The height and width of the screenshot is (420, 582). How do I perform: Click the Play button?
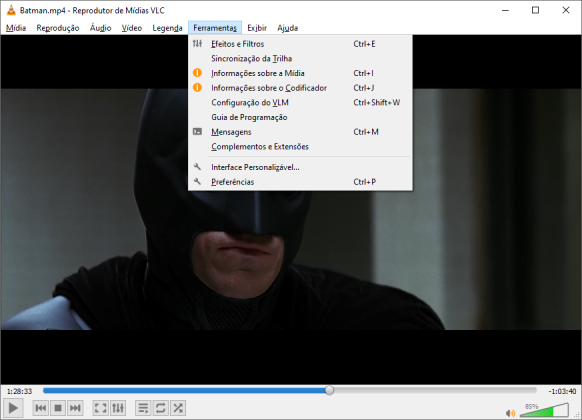(13, 408)
